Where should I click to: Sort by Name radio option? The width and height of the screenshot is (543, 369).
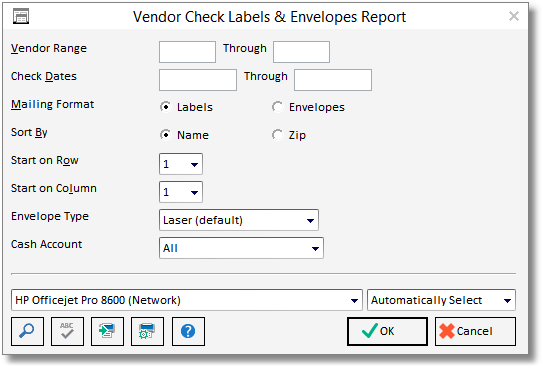click(x=184, y=135)
